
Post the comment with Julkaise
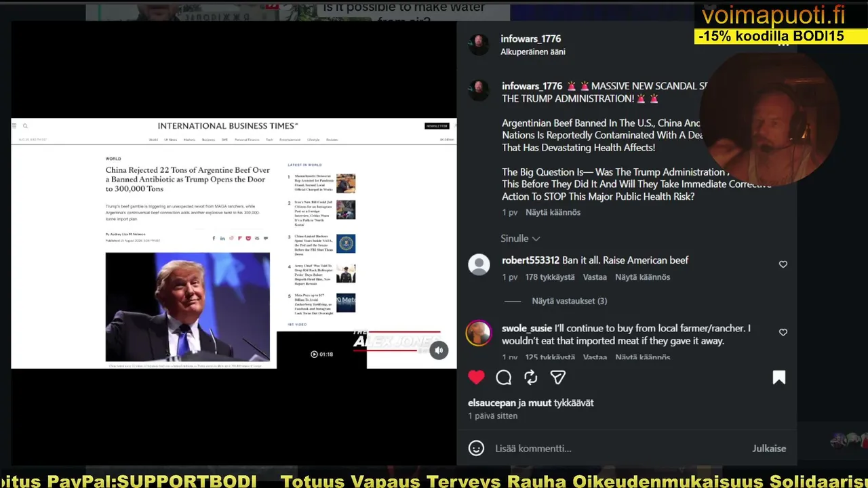coord(769,448)
